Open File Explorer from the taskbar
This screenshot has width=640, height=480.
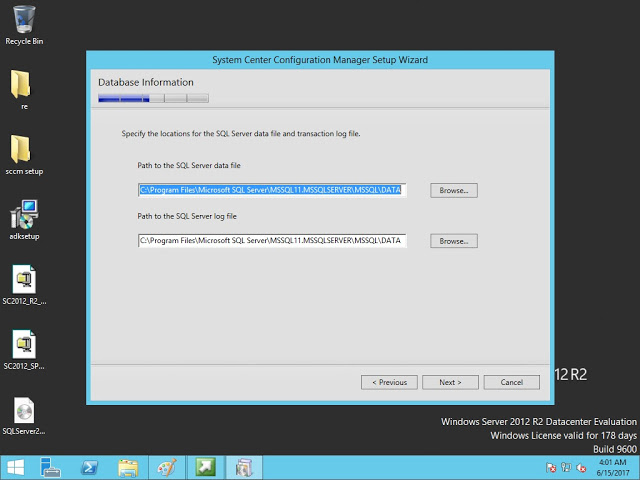click(128, 467)
